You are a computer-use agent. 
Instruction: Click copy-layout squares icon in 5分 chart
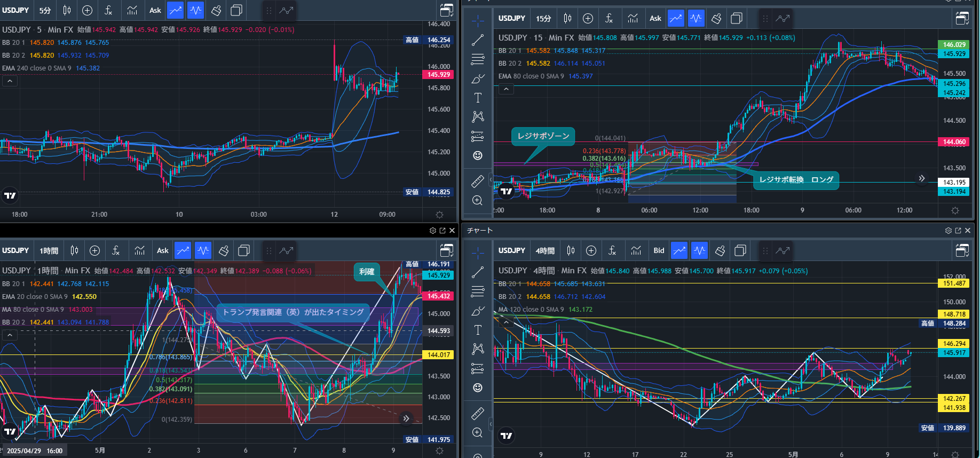pyautogui.click(x=236, y=10)
